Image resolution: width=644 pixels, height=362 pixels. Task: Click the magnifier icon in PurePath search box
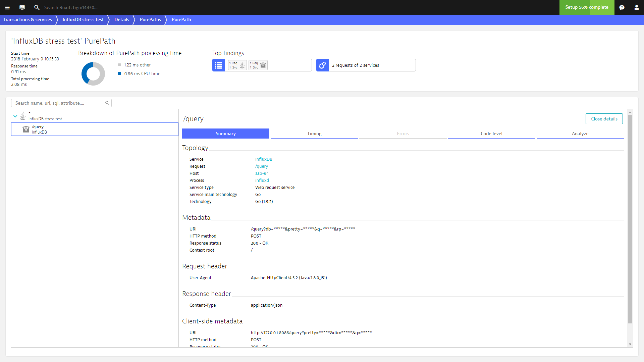tap(107, 103)
